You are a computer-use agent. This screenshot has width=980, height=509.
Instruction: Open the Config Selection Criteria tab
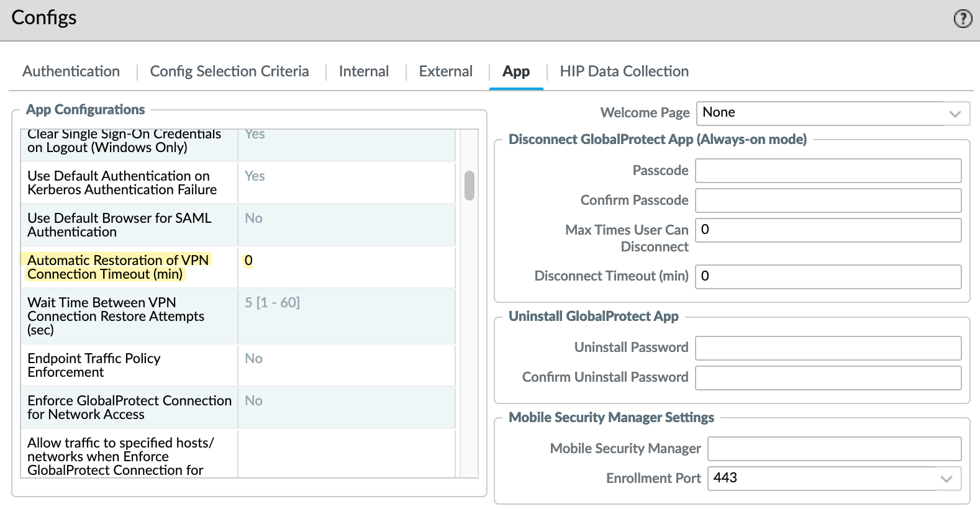229,71
